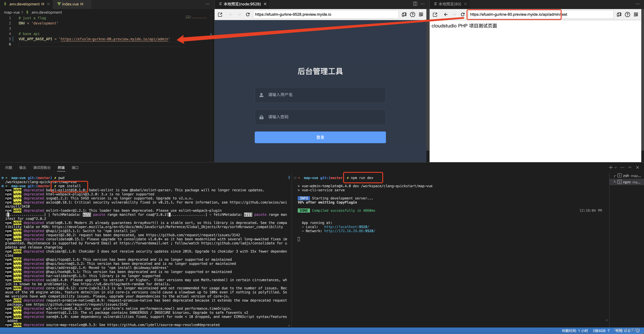Open terminal panel more actions
The width and height of the screenshot is (644, 334).
coord(622,167)
